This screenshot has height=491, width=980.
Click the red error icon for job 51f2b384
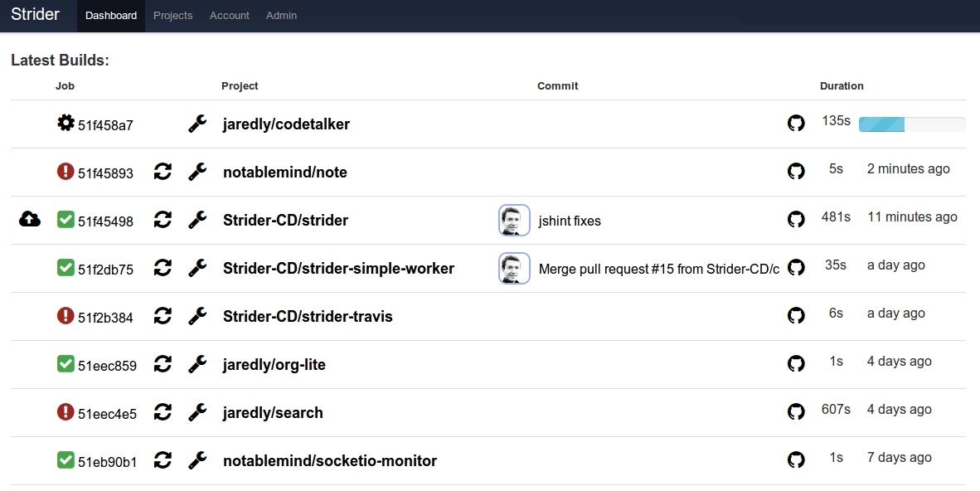pyautogui.click(x=65, y=316)
